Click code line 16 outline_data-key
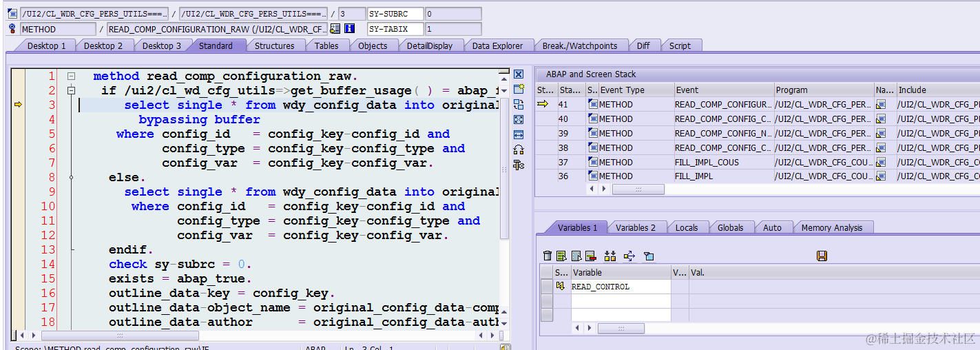Screen dimensions: 980x350 [x=222, y=294]
